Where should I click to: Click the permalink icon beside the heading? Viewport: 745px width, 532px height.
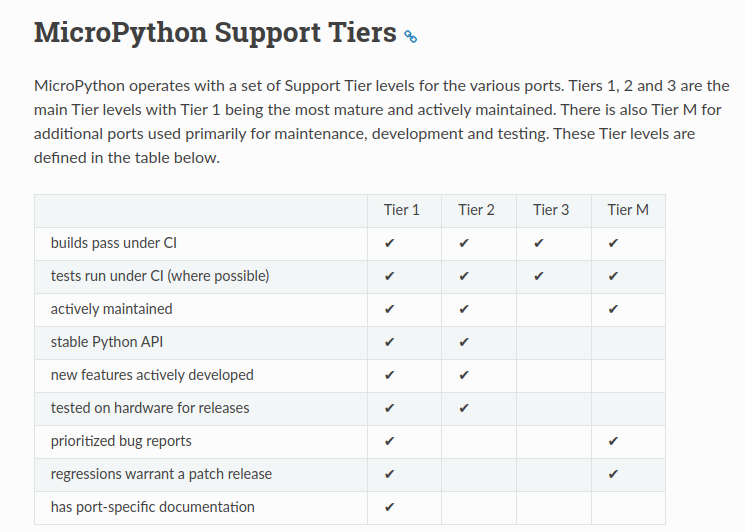point(410,37)
